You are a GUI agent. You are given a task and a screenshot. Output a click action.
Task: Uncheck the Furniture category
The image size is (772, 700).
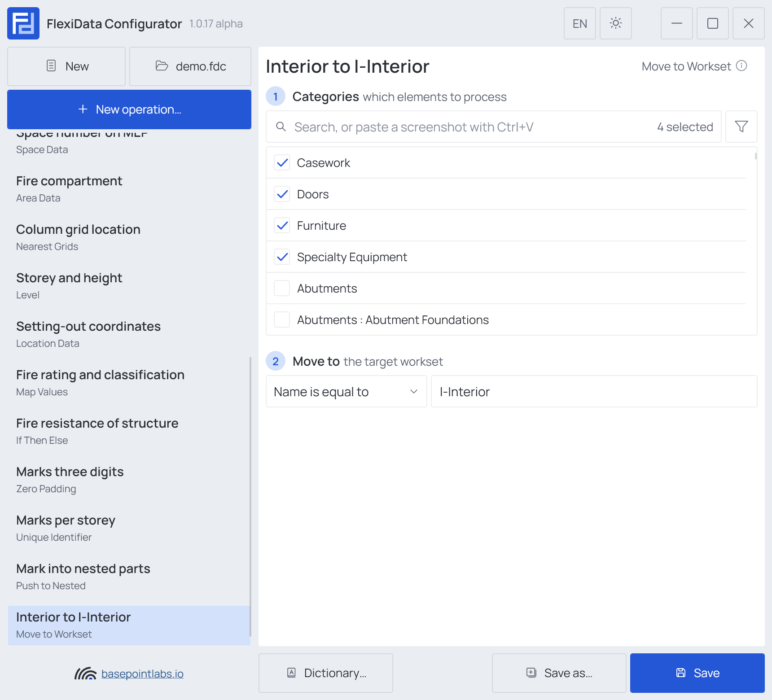282,225
